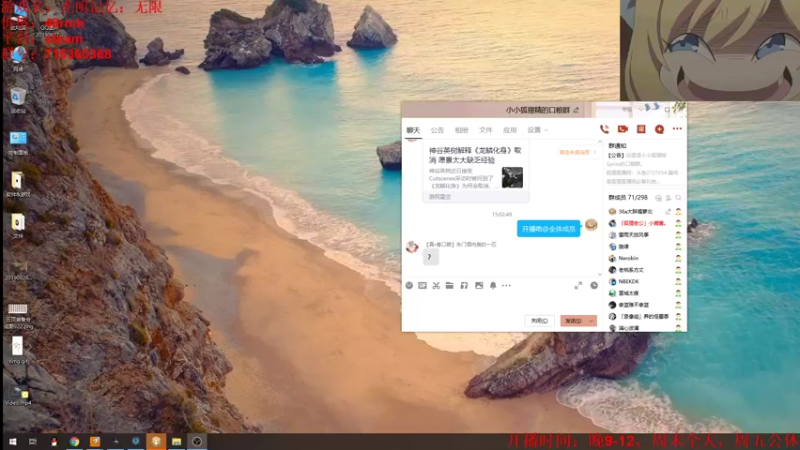Open more input tools via three dots

[x=506, y=286]
